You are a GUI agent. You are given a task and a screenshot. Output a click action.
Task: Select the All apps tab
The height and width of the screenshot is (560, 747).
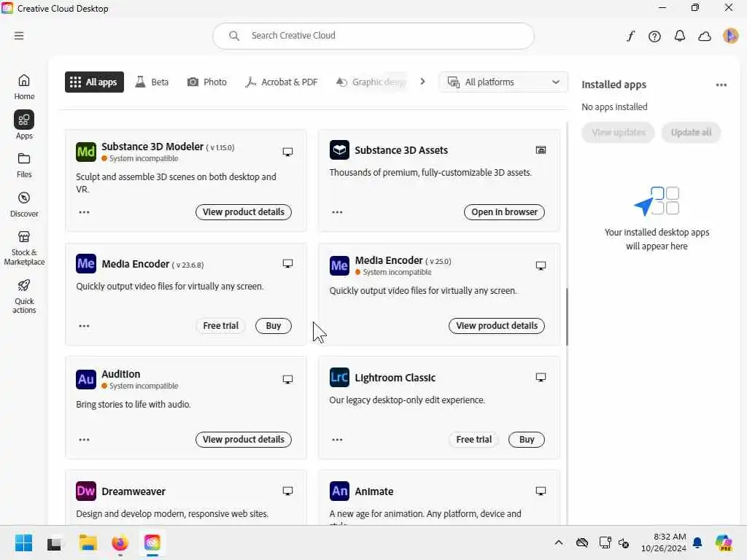94,82
